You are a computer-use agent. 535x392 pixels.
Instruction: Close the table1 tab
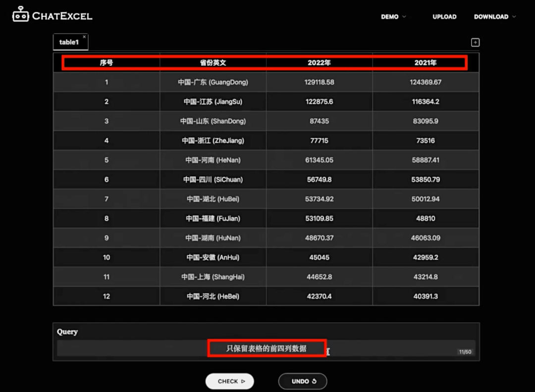(x=84, y=37)
